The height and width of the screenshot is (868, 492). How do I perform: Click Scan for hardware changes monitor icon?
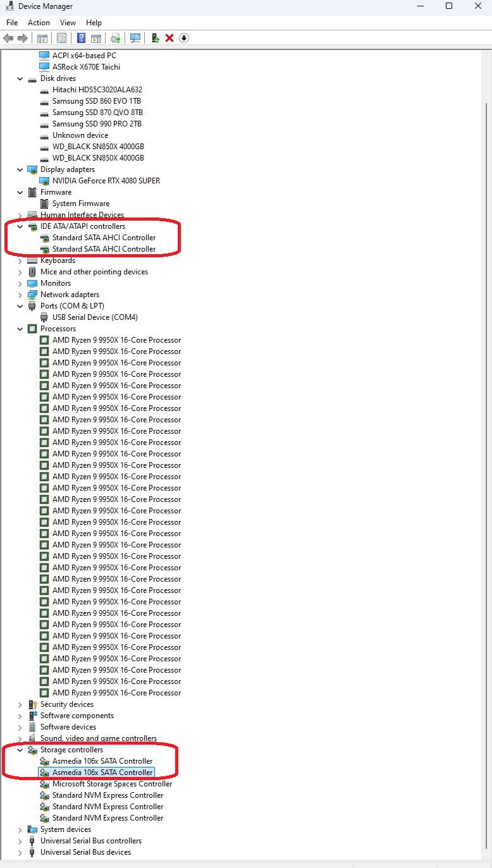pyautogui.click(x=135, y=38)
